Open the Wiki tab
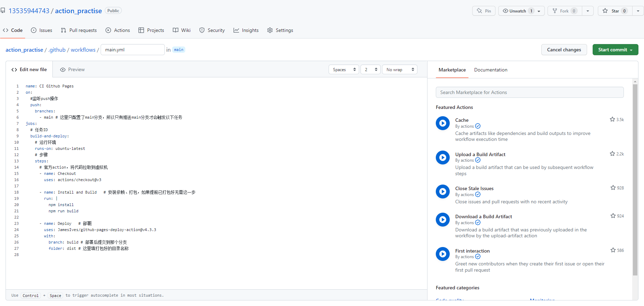 (x=182, y=30)
